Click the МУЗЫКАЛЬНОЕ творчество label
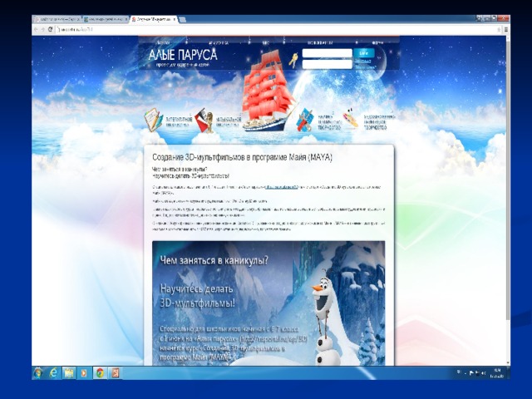This screenshot has width=532, height=399. click(x=229, y=122)
